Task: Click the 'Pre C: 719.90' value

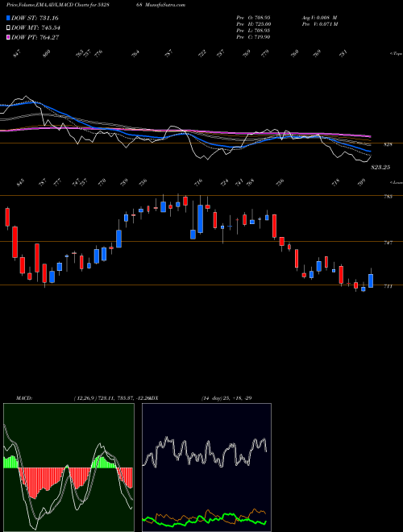Action: [253, 37]
